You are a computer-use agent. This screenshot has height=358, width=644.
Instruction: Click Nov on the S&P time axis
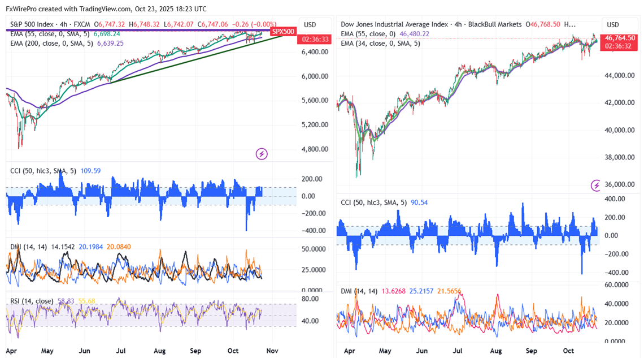[272, 351]
